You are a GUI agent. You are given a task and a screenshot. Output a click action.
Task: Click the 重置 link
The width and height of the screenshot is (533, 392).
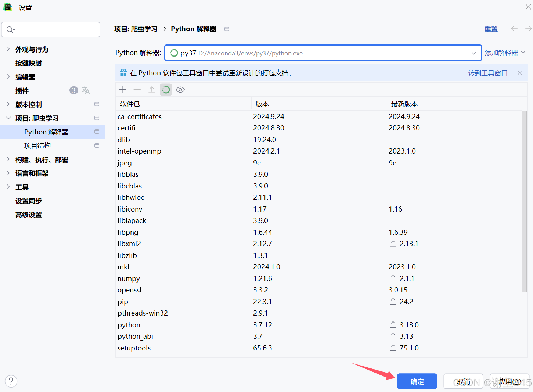[491, 29]
